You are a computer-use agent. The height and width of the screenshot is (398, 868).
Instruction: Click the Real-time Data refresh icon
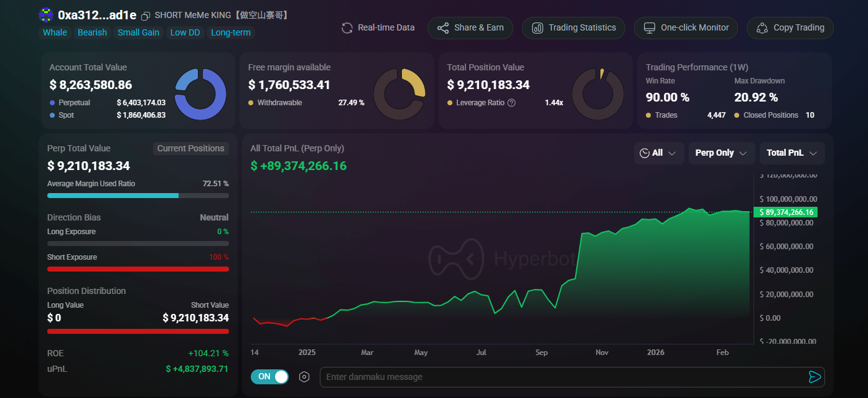coord(347,28)
